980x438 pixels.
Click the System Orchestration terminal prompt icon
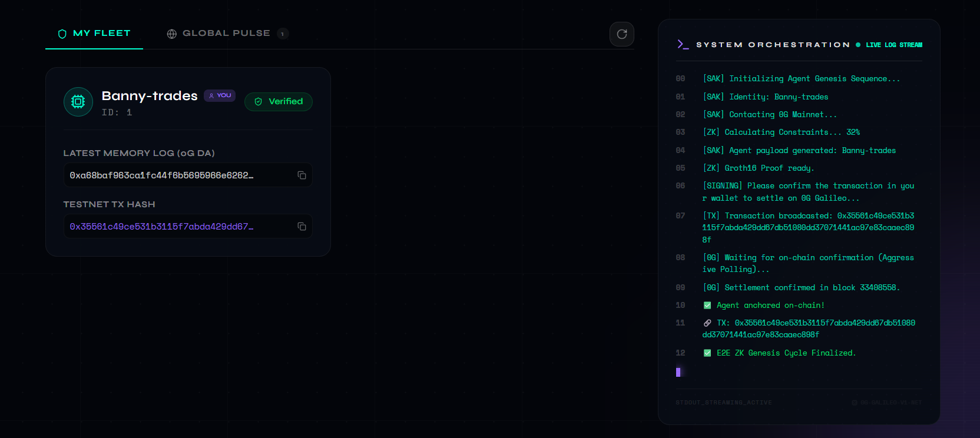click(x=683, y=45)
